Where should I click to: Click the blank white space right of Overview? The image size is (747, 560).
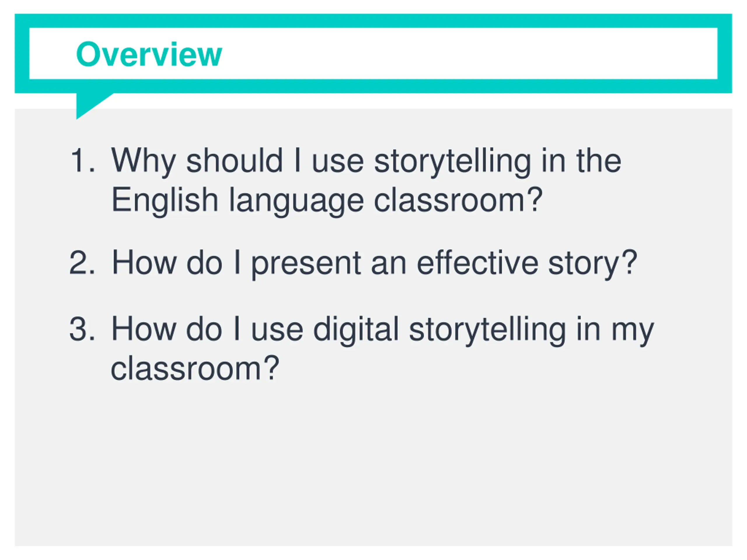pos(470,53)
